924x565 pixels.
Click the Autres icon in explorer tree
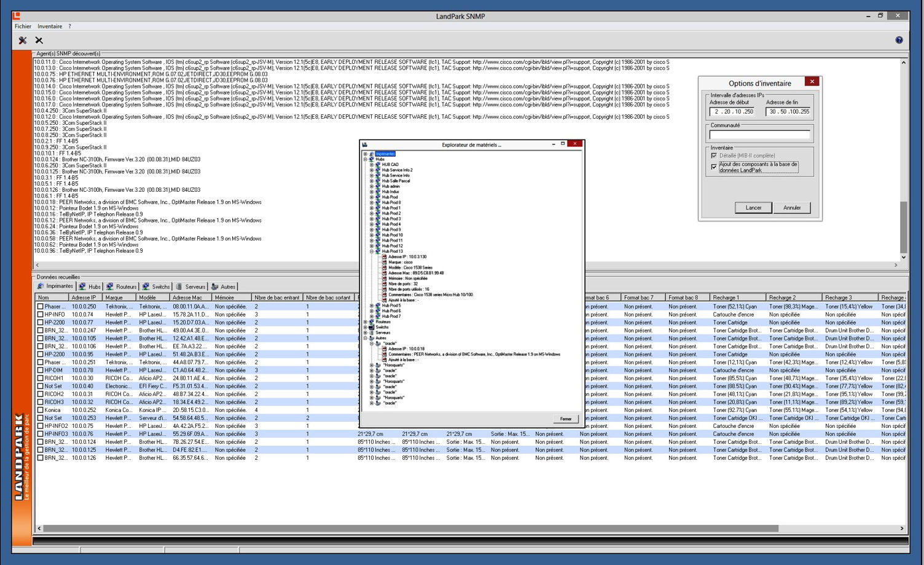[x=371, y=338]
